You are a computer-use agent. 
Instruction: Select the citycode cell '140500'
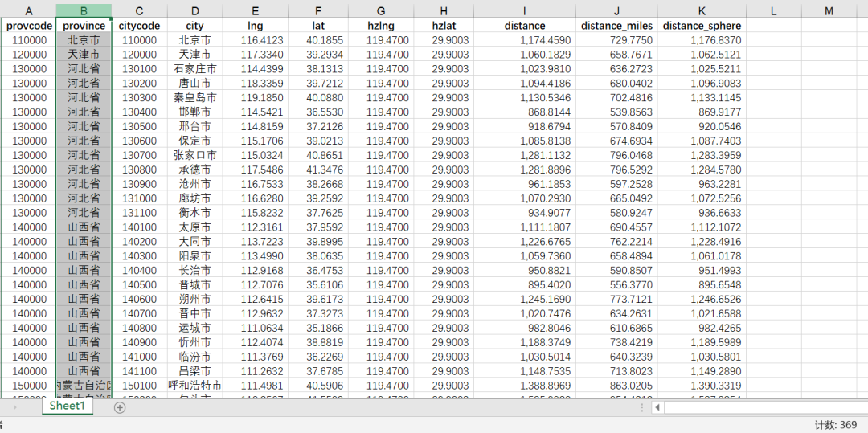[140, 284]
